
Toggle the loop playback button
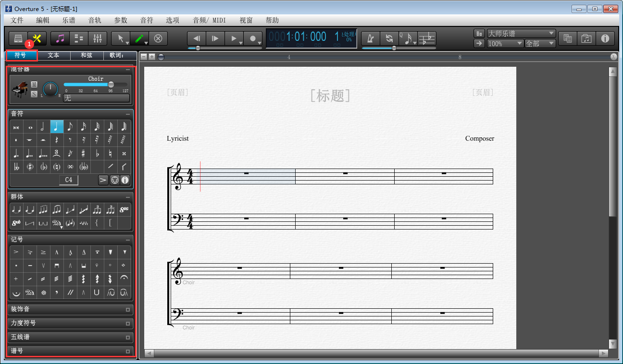(x=389, y=38)
